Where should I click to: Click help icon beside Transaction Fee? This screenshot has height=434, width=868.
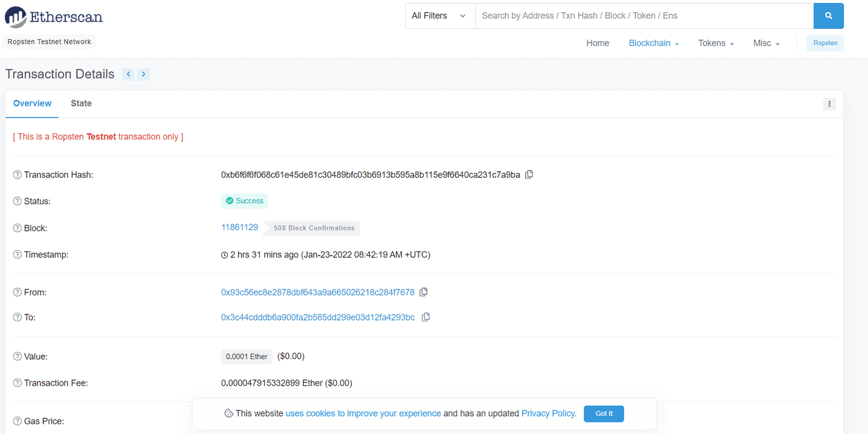tap(17, 383)
